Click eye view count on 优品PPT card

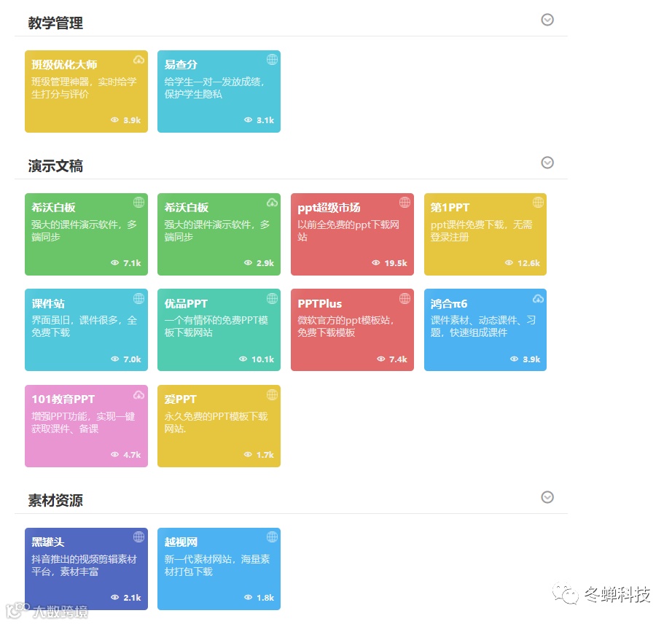click(x=257, y=359)
